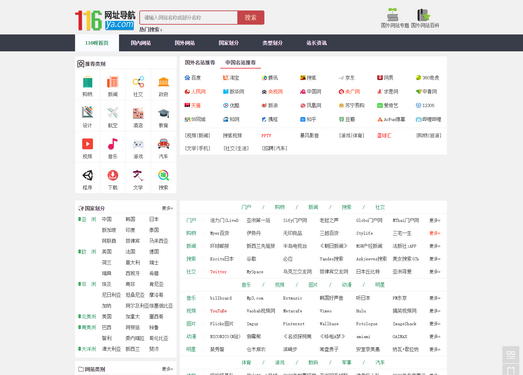The image size is (523, 375).
Task: Open the 国外网址专题 icon at top right
Action: 393,15
